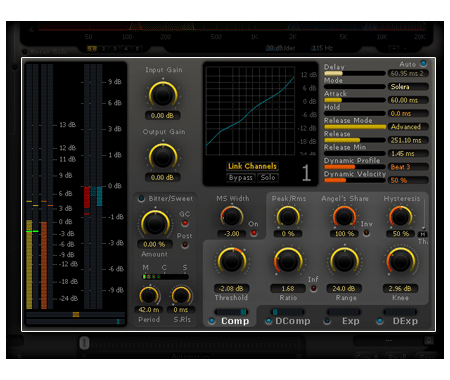Click the Attack slider bar

(355, 100)
